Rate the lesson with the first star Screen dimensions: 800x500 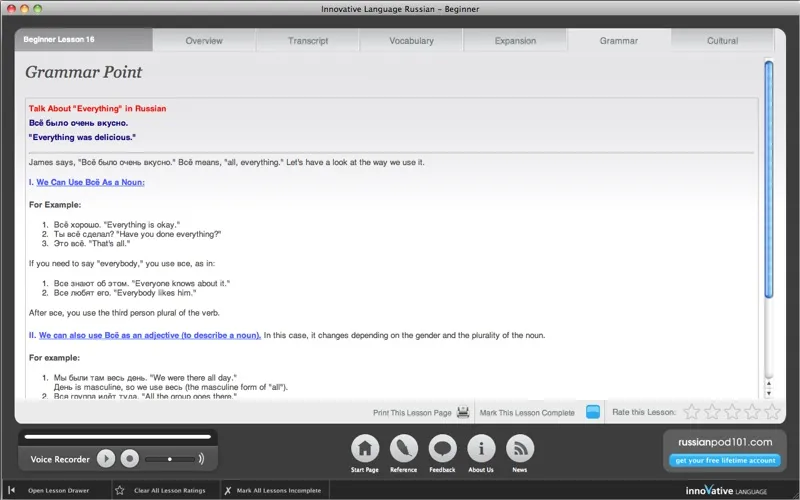(691, 412)
